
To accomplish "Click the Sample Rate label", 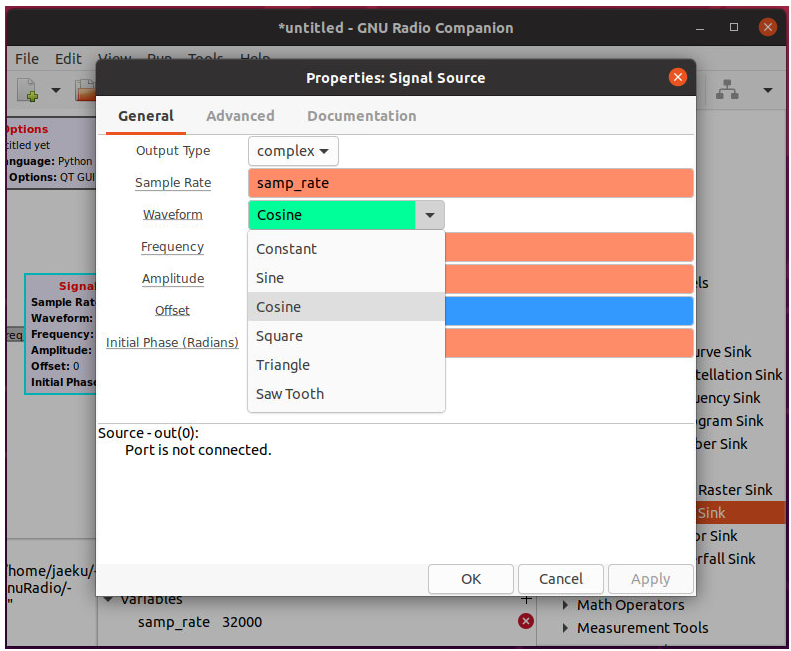I will (x=173, y=183).
